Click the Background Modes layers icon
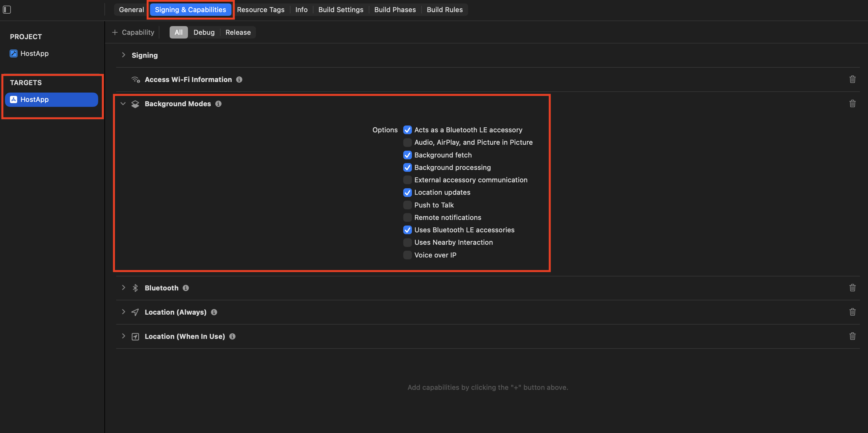This screenshot has height=433, width=868. [x=135, y=104]
